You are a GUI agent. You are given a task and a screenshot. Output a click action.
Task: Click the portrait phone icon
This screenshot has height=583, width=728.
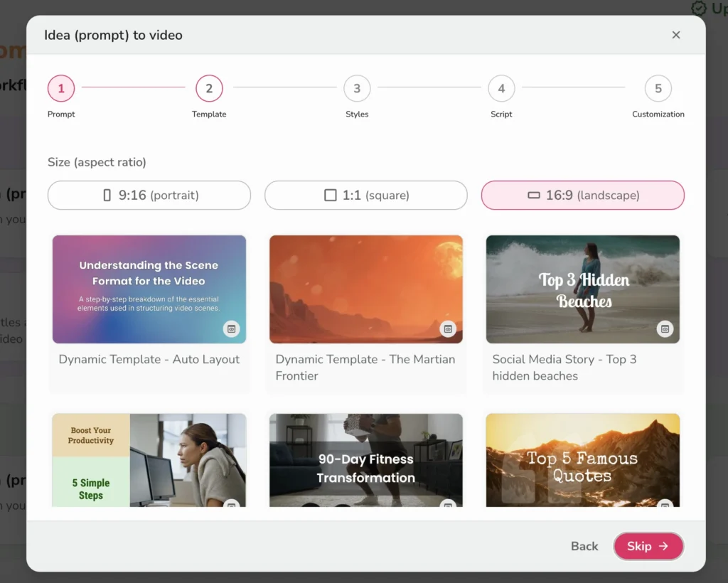pos(107,195)
